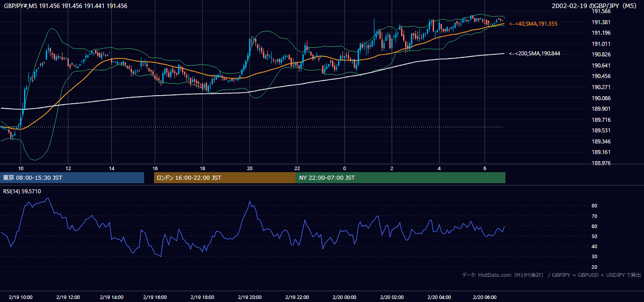Click RSI scale level 80
Image resolution: width=644 pixels, height=302 pixels.
click(x=595, y=206)
